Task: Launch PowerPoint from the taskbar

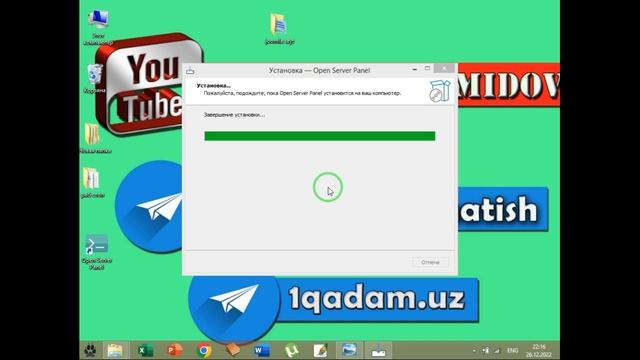Action: pyautogui.click(x=175, y=350)
